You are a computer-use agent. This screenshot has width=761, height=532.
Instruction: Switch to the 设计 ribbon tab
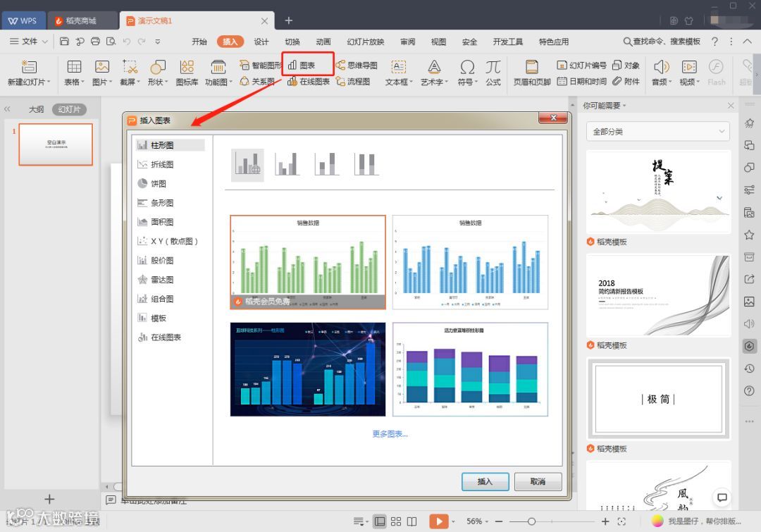pyautogui.click(x=261, y=42)
